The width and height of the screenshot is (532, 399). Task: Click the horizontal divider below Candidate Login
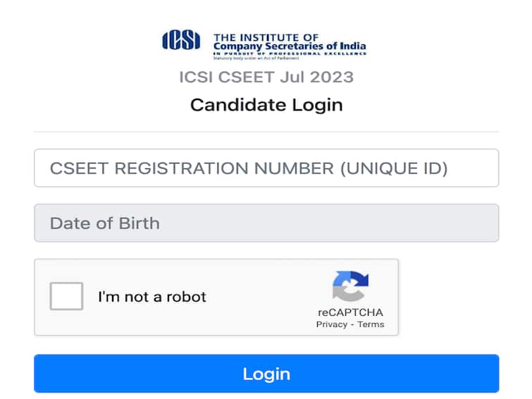tap(266, 131)
